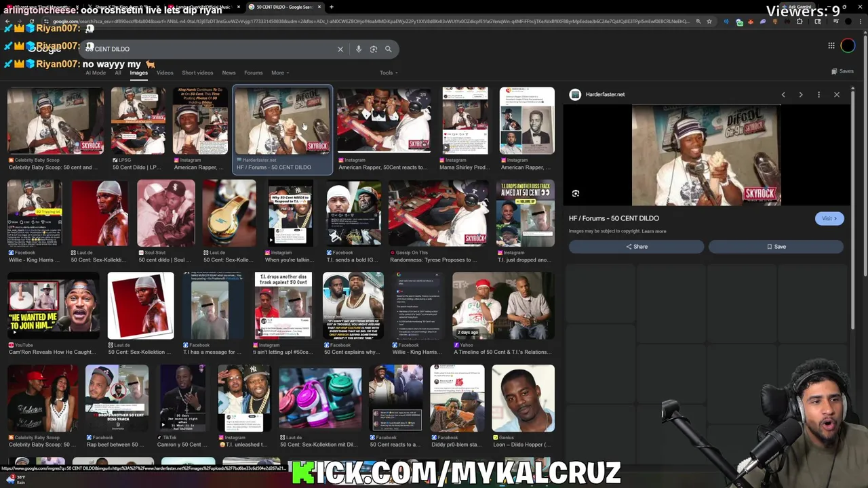This screenshot has height=488, width=868.
Task: Bookmark page with the address bar star
Action: point(709,22)
